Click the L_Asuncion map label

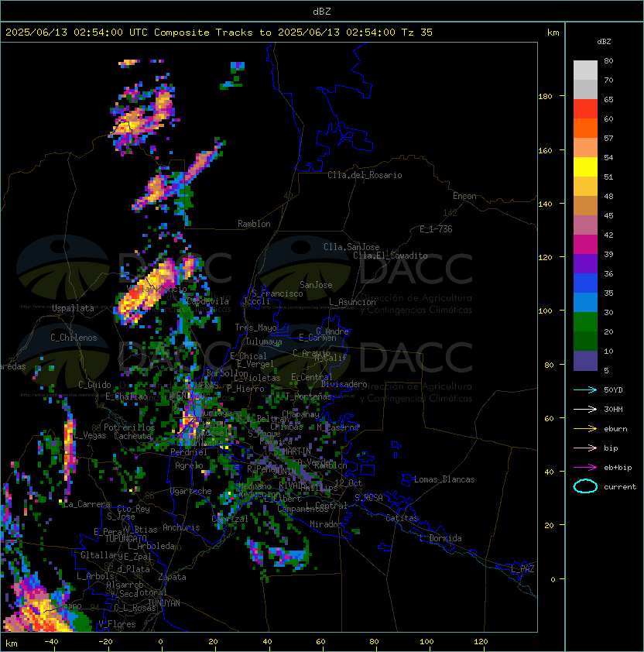[352, 302]
